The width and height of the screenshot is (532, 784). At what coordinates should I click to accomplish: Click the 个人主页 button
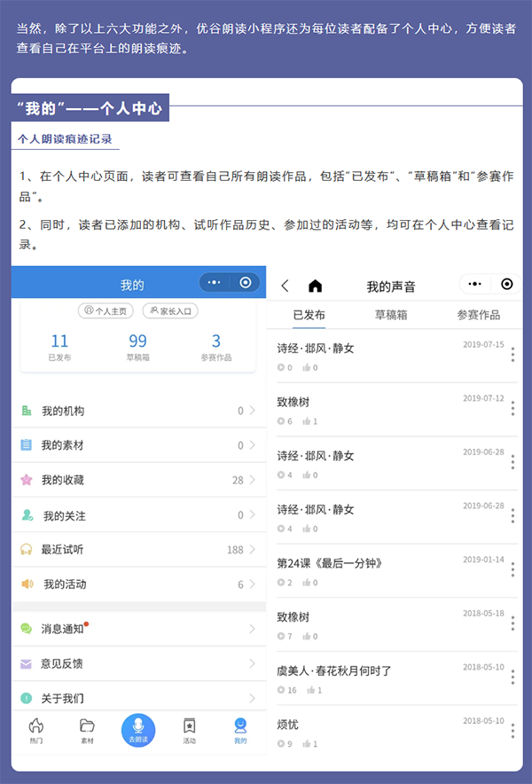click(x=106, y=310)
